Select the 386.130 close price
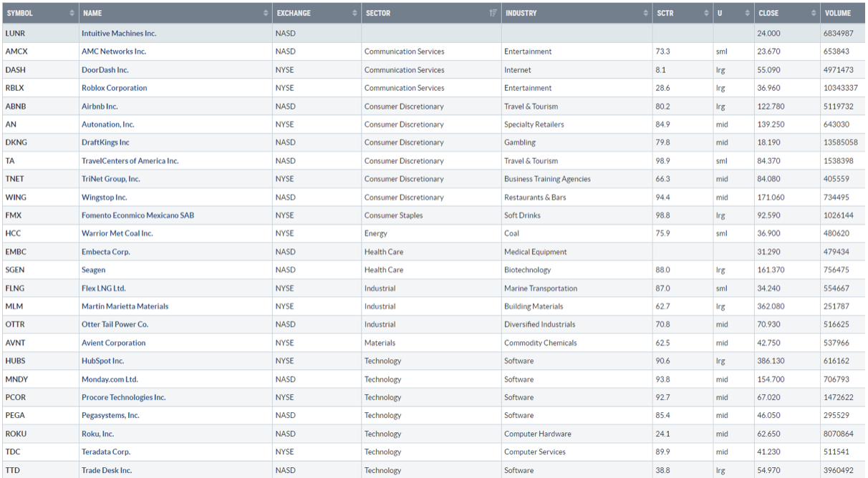868x478 pixels. tap(771, 361)
